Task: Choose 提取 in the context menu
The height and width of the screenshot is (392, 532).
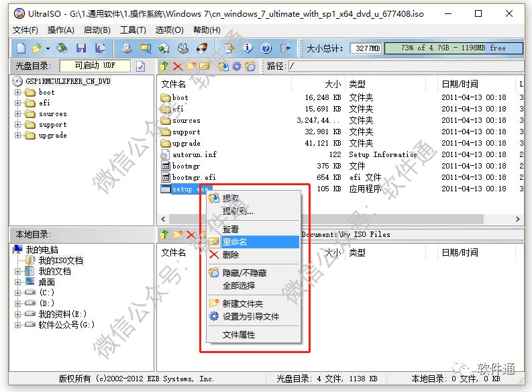Action: click(x=254, y=198)
